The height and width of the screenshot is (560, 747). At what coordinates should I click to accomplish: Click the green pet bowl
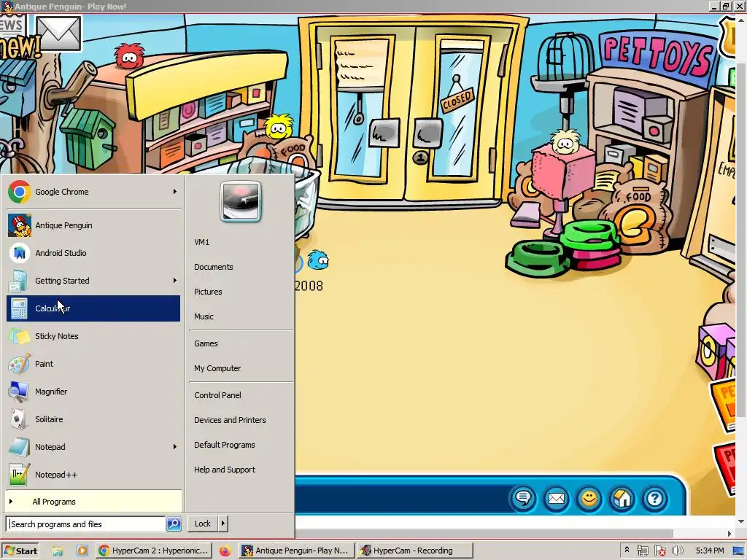point(536,257)
